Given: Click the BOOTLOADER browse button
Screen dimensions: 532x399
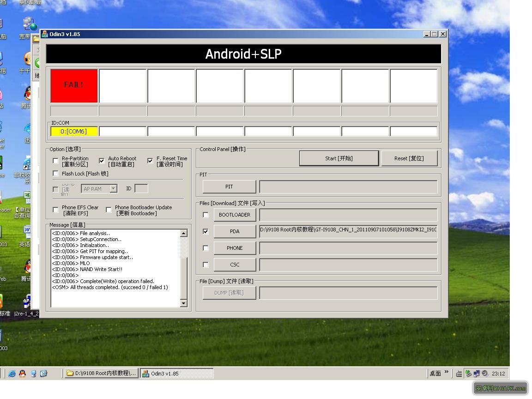Looking at the screenshot, I should [x=235, y=215].
